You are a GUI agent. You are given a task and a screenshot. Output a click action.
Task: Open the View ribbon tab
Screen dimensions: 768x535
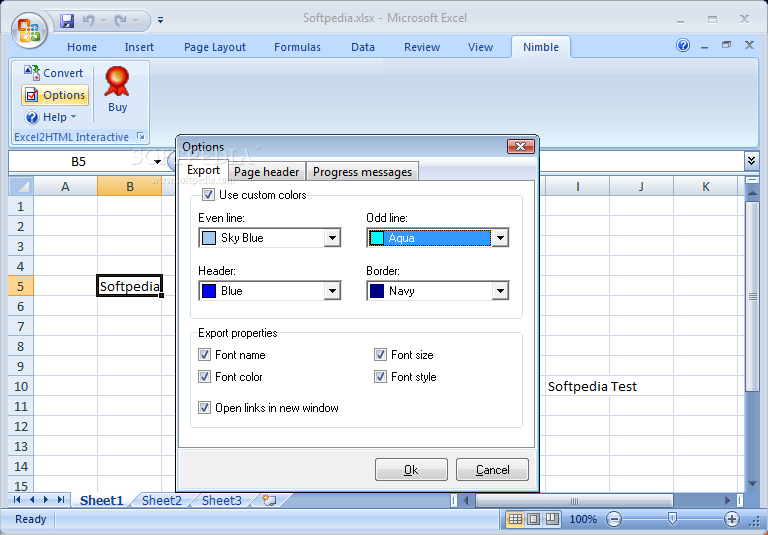pos(480,47)
